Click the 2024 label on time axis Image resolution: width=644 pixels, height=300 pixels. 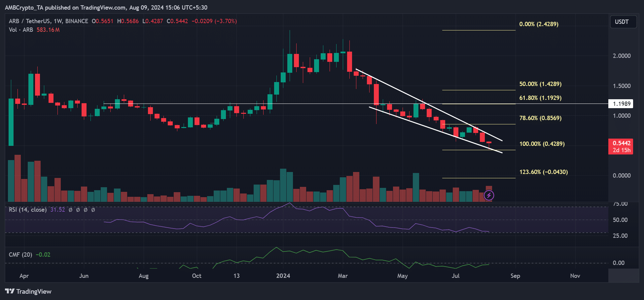click(283, 276)
